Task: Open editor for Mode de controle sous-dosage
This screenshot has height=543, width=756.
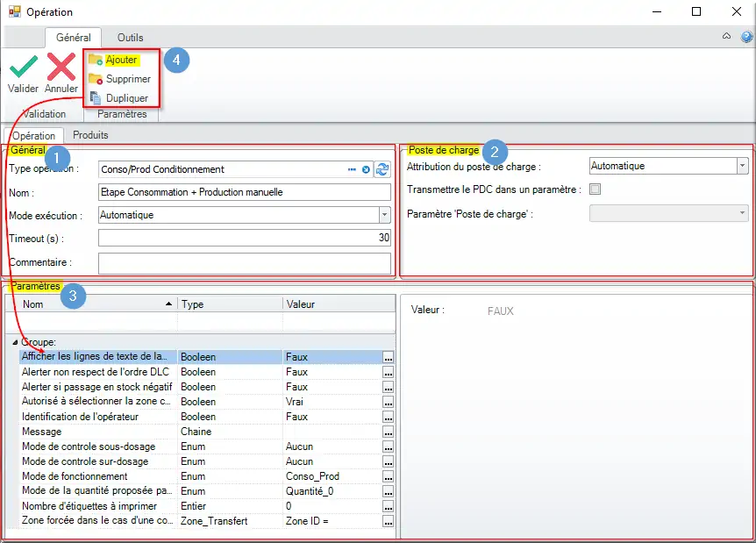Action: pyautogui.click(x=389, y=447)
